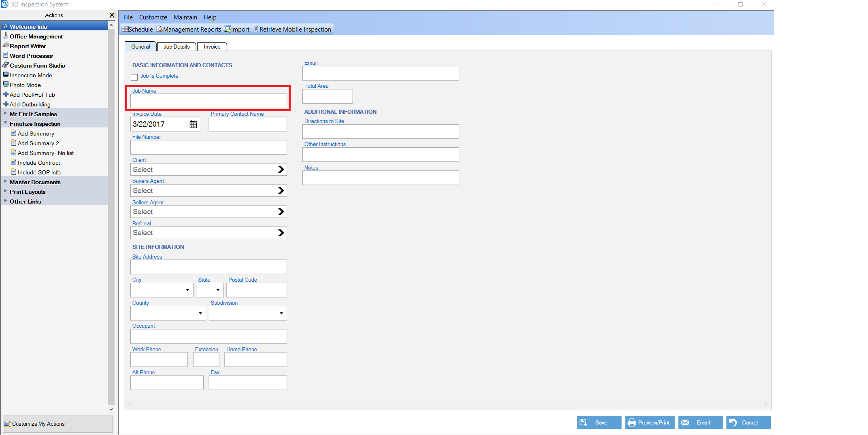Open the City dropdown
Image resolution: width=868 pixels, height=435 pixels.
(x=187, y=290)
